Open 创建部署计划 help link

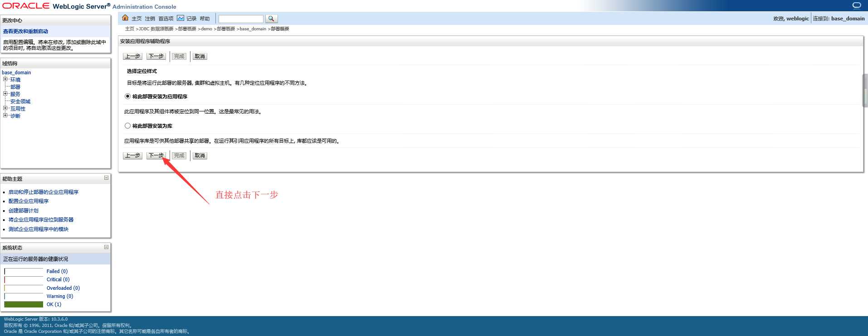(x=24, y=211)
